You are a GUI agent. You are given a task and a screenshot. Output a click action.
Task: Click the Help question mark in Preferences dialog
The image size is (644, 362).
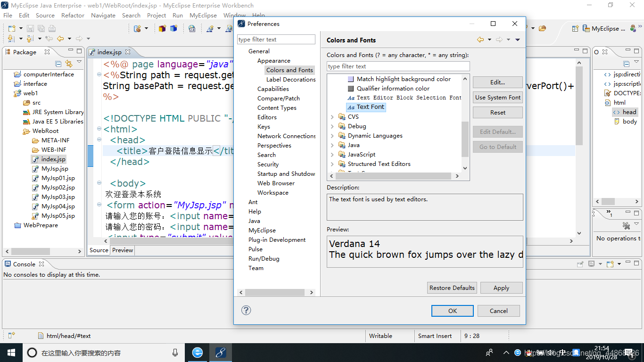point(246,310)
